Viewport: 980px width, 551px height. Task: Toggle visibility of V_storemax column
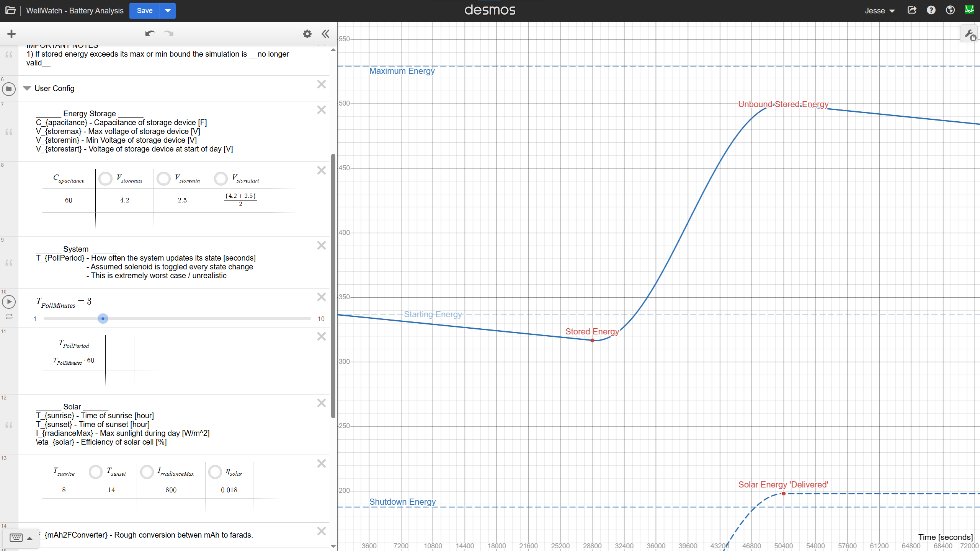pos(105,178)
